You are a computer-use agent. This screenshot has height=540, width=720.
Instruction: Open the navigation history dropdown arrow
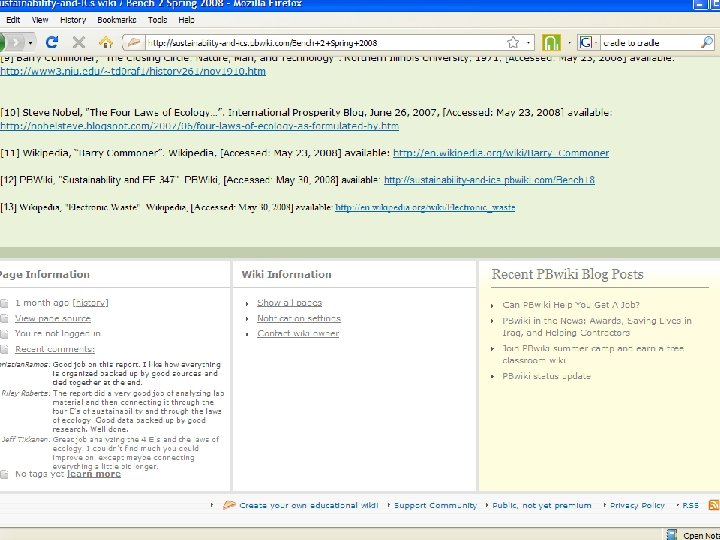coord(30,43)
